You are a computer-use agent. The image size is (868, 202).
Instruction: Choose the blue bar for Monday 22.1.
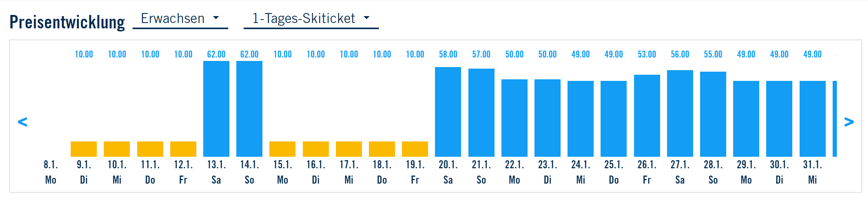point(514,118)
